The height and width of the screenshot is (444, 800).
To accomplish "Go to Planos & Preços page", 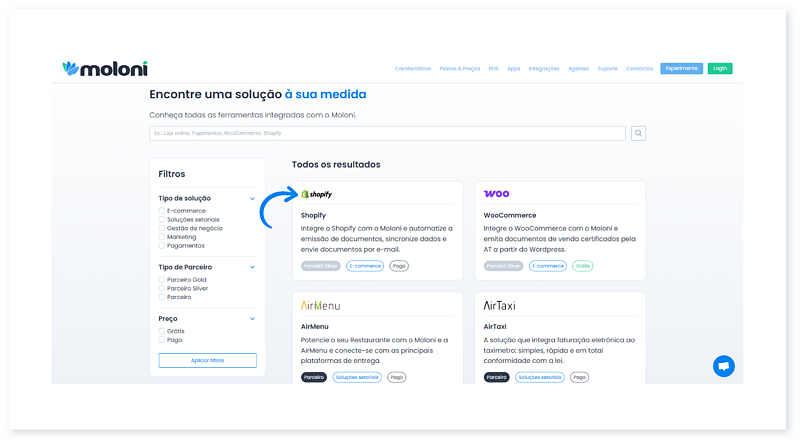I will [459, 69].
